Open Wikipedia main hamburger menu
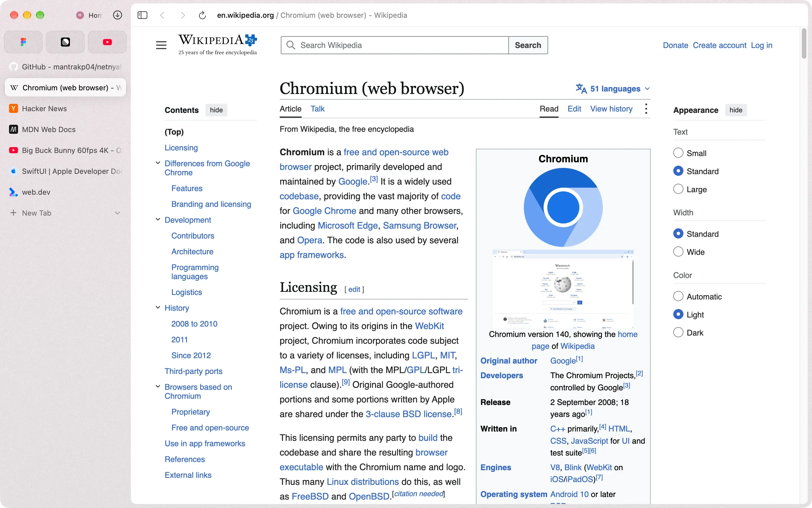Image resolution: width=812 pixels, height=508 pixels. 161,45
